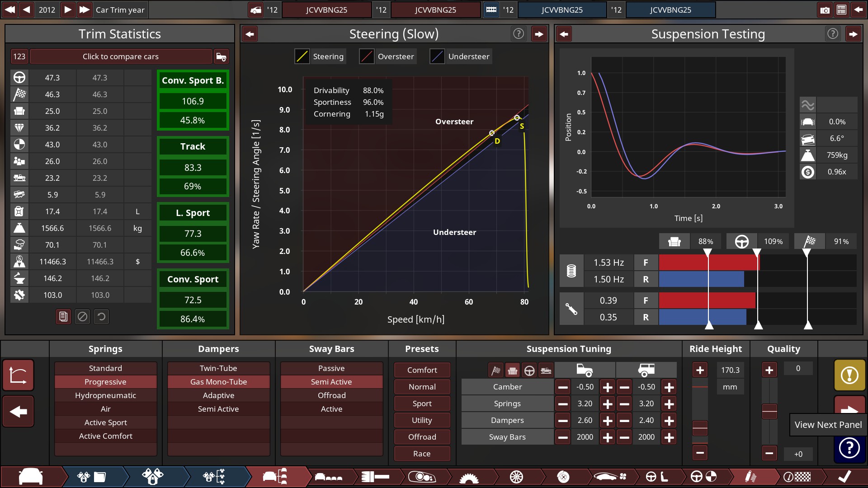Click the quality slider handle

(x=769, y=411)
